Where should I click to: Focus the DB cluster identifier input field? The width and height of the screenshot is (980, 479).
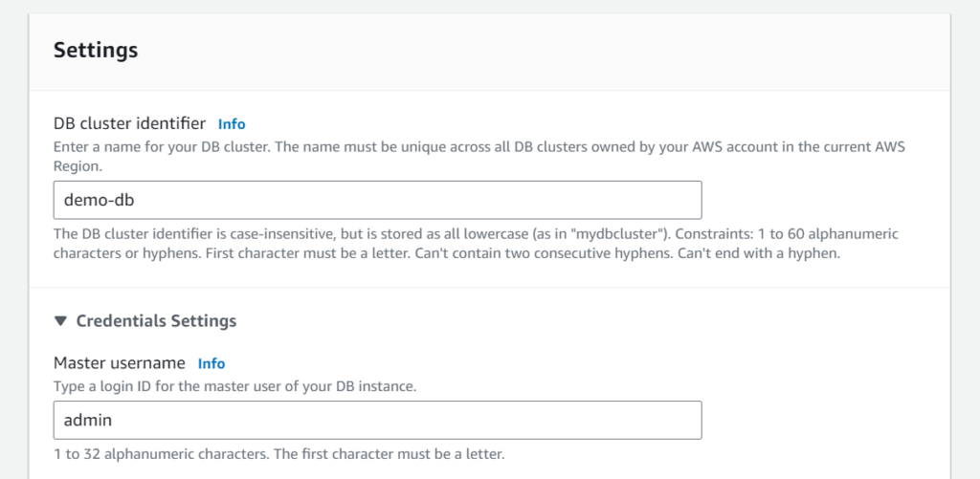coord(377,200)
